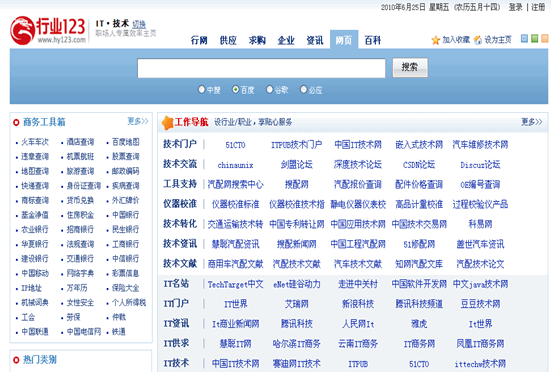The height and width of the screenshot is (372, 551).
Task: Click into the search text field
Action: click(x=261, y=68)
